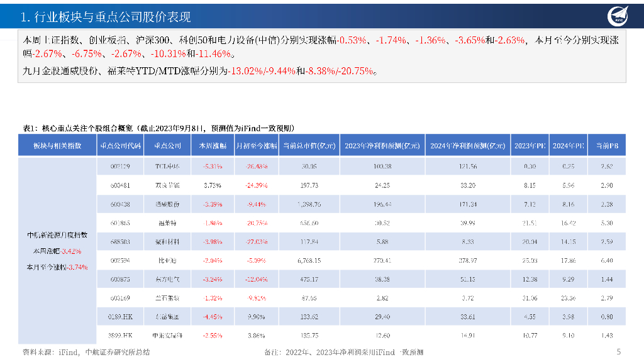Click the 2023 profit forecast value 24.25
The width and height of the screenshot is (644, 362).
[382, 185]
